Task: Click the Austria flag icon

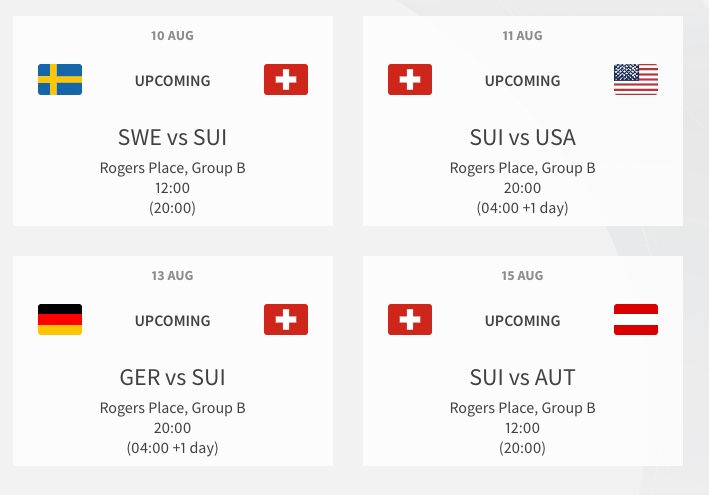Action: pos(636,320)
